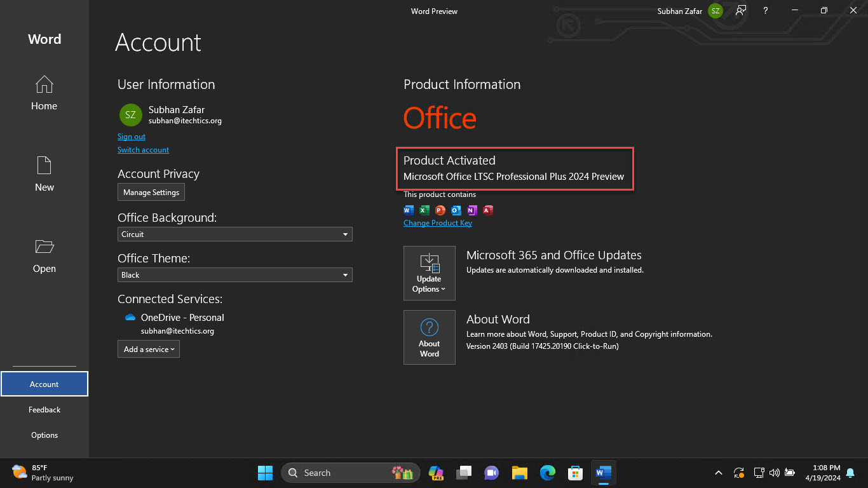Open the Windows Start menu
Screen dimensions: 868x488
(x=265, y=473)
